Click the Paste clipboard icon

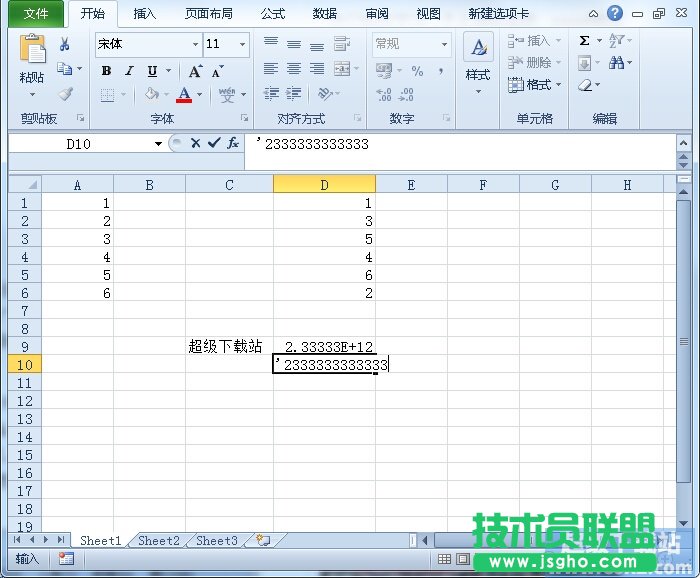coord(32,48)
